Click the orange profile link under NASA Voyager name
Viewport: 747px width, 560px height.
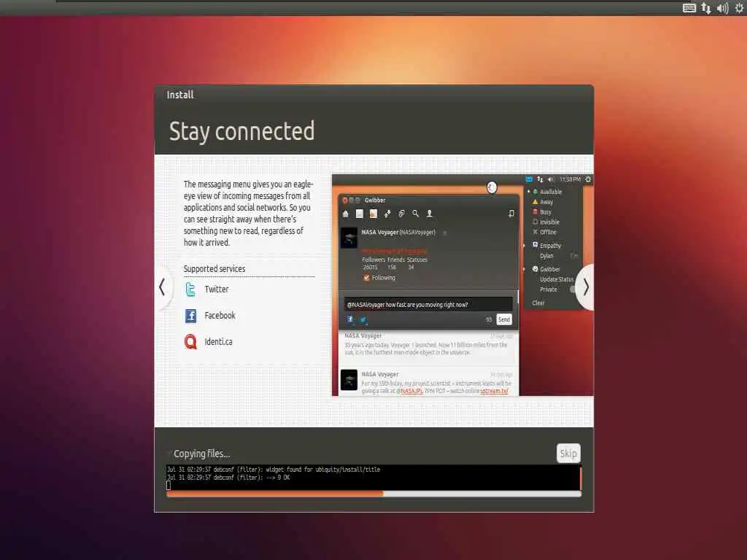pos(394,251)
